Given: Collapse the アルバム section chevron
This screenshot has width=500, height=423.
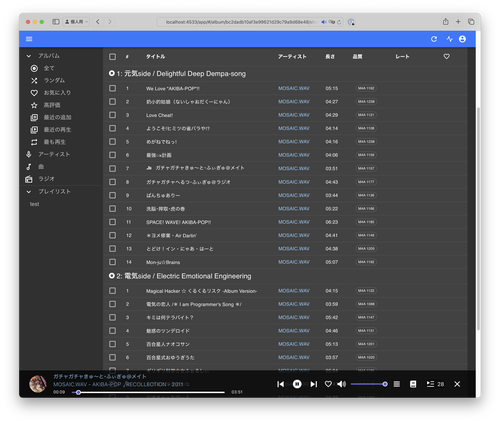Looking at the screenshot, I should click(29, 56).
